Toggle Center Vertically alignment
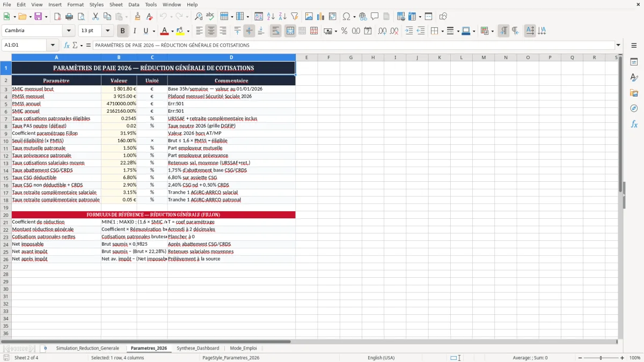This screenshot has width=644, height=362. [x=249, y=31]
